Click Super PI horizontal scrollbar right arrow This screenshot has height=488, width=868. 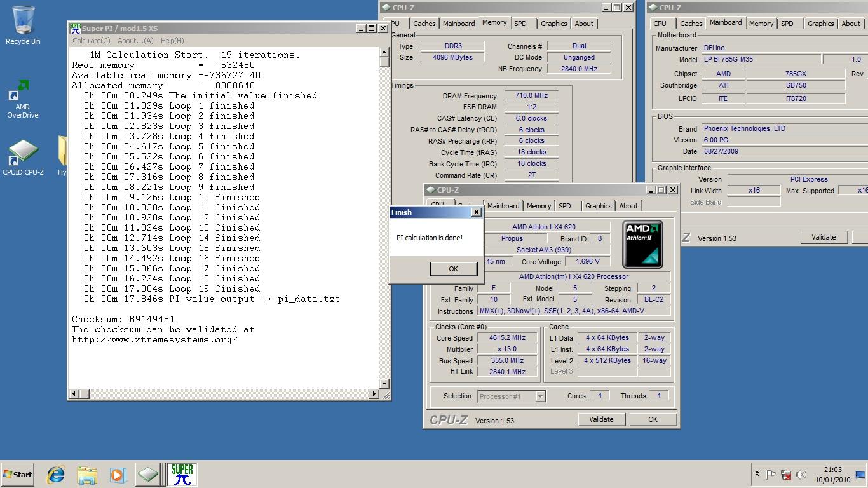(x=374, y=394)
